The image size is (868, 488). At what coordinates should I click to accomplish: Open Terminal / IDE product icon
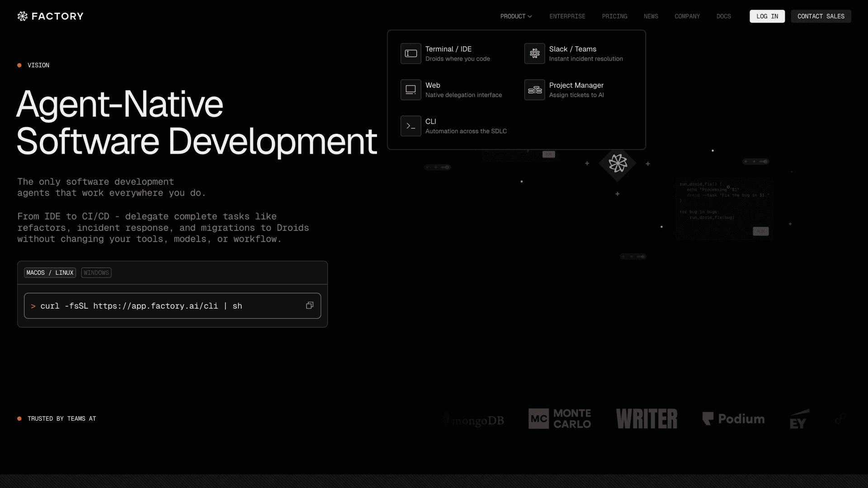410,53
